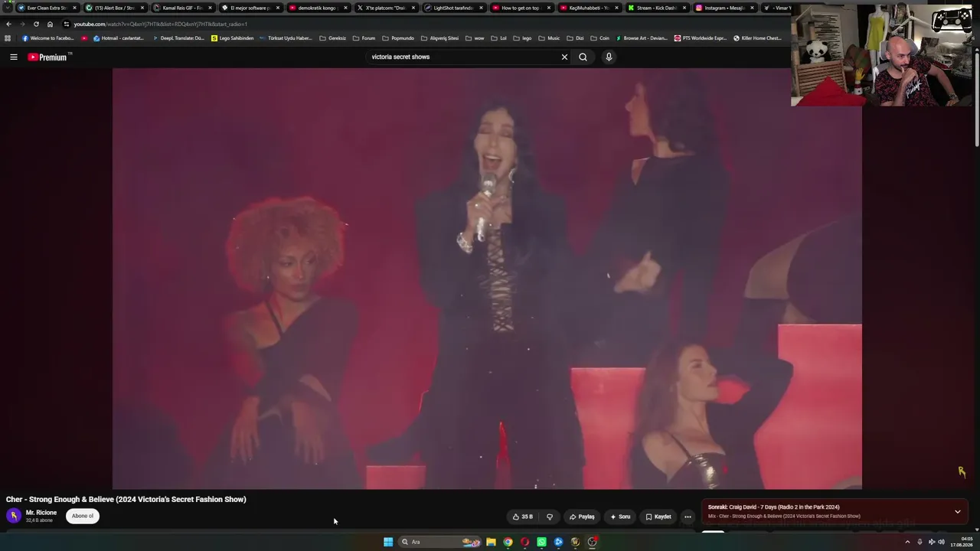
Task: Open PTS Worldwide Express bookmark
Action: (x=701, y=38)
